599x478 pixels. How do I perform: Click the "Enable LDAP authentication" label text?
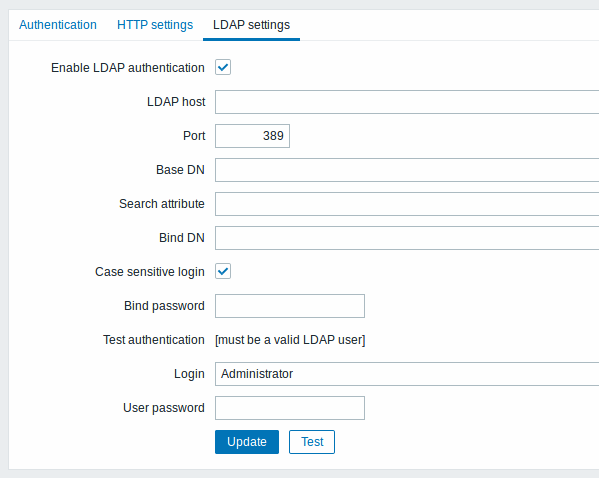tap(128, 68)
